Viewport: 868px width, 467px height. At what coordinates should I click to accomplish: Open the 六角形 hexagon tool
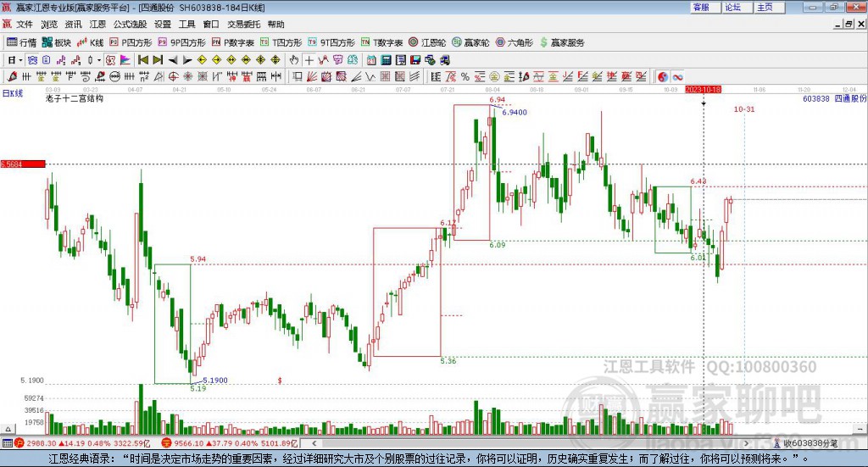[515, 42]
